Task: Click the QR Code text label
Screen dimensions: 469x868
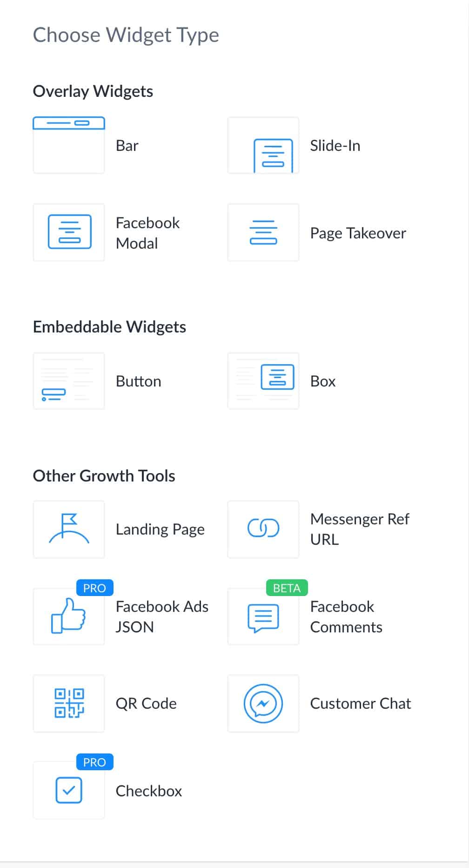Action: 146,703
